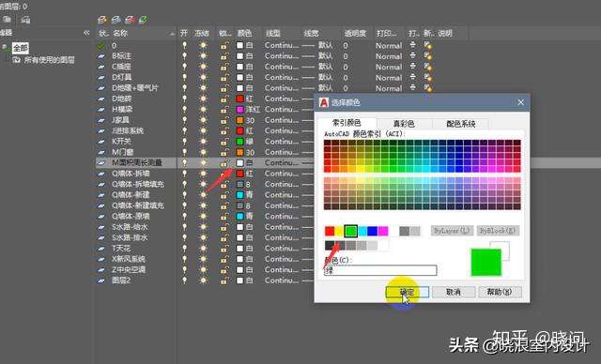This screenshot has width=601, height=364.
Task: Expand the 全部 filter tree node
Action: point(5,48)
